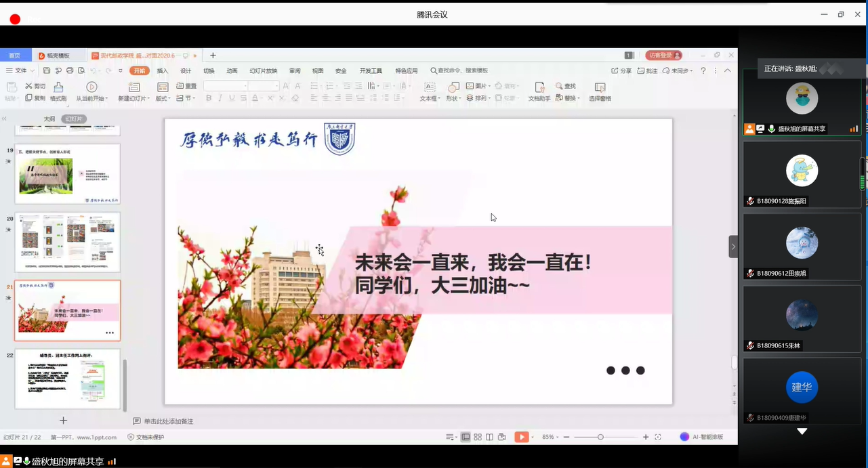Switch slide panel to 幻灯片 view
Image resolution: width=868 pixels, height=468 pixels.
point(74,119)
